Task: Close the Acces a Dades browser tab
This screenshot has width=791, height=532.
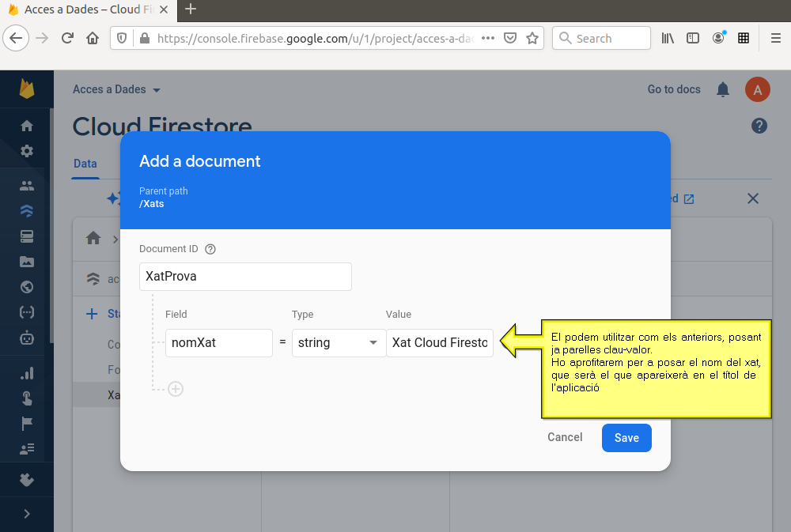Action: 164,9
